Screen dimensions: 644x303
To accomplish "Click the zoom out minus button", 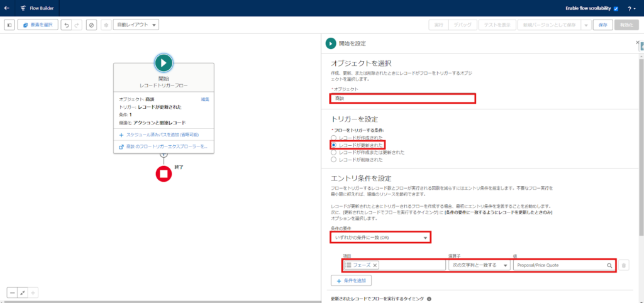I will click(x=13, y=292).
